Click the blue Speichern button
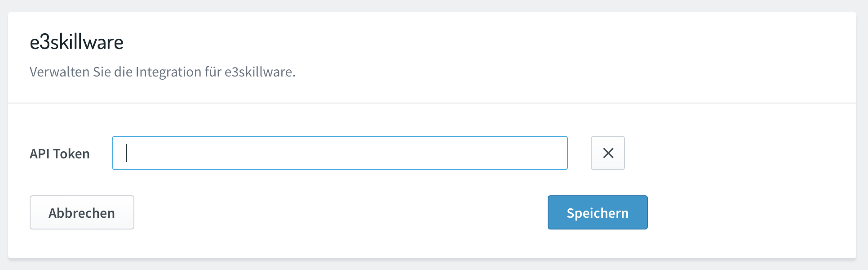The width and height of the screenshot is (868, 270). pyautogui.click(x=598, y=212)
